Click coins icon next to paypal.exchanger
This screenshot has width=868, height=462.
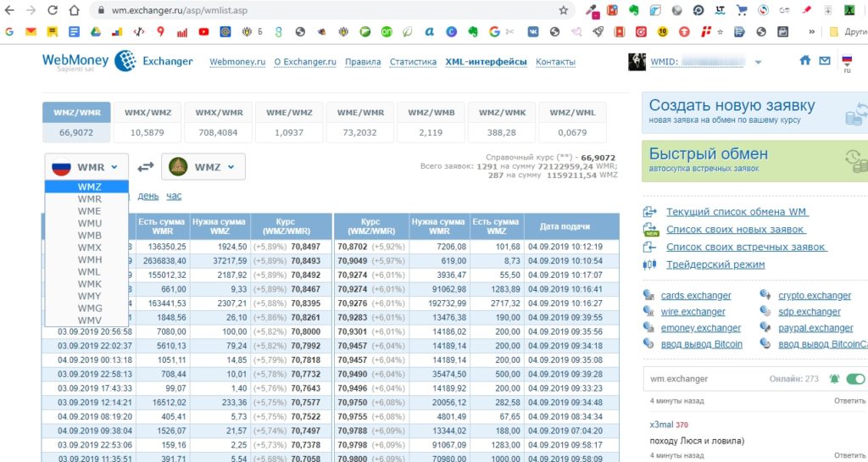coord(765,327)
